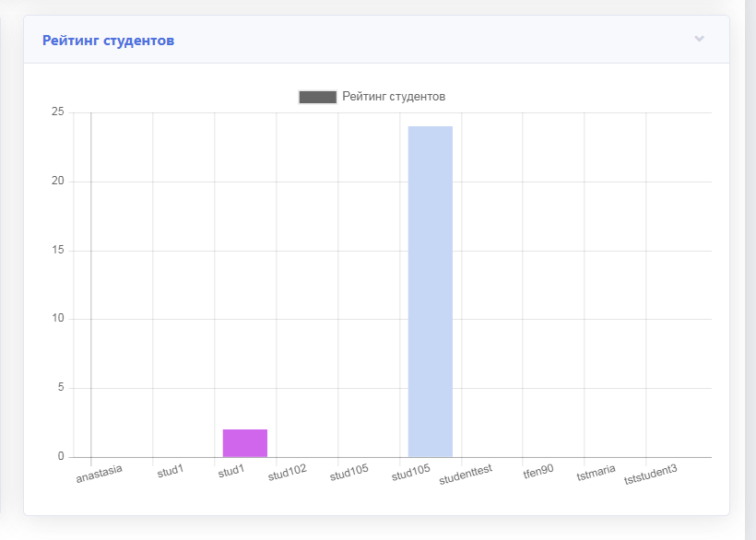This screenshot has height=540, width=756.
Task: Click the stud105 label beneath the blue bar
Action: (412, 474)
